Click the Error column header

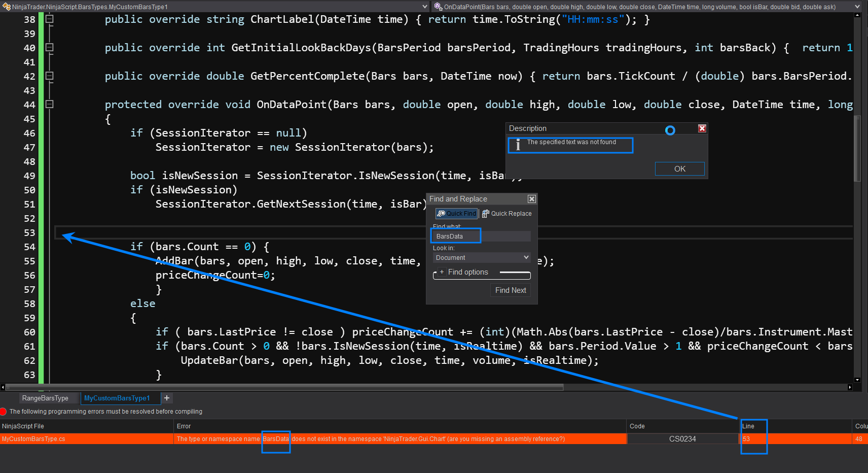[400, 426]
